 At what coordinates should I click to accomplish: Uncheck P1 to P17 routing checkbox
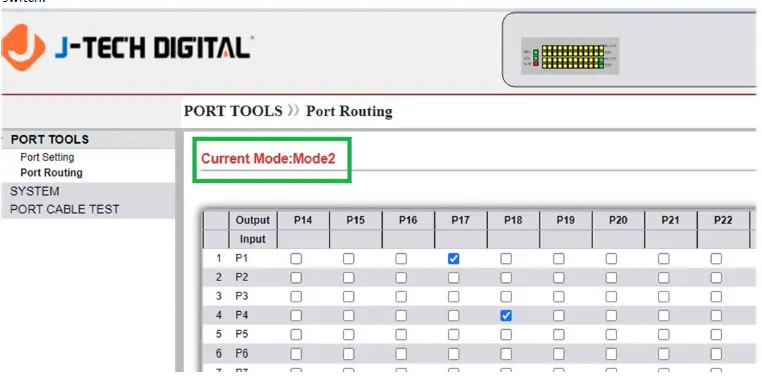(453, 259)
